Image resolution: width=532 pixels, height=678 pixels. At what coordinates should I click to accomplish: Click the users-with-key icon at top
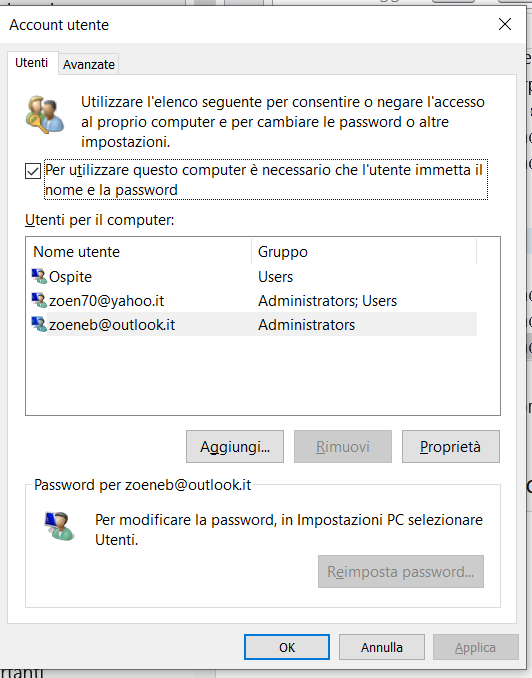[45, 115]
